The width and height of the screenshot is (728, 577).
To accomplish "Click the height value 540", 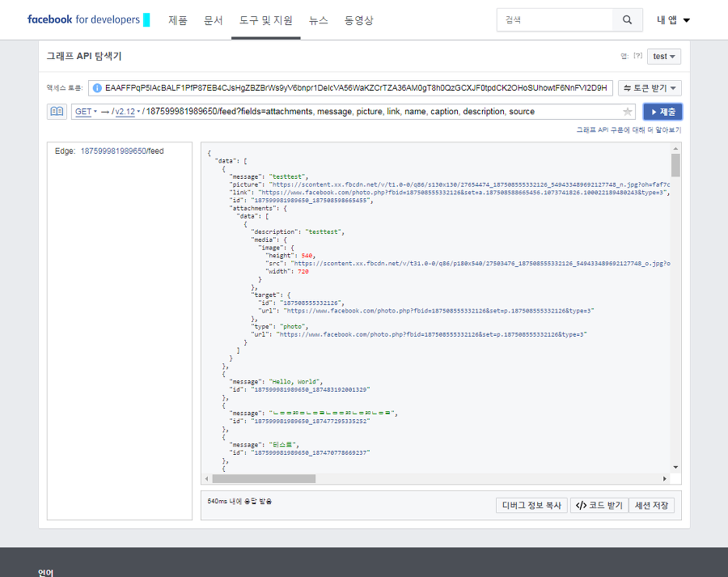I will tap(307, 256).
